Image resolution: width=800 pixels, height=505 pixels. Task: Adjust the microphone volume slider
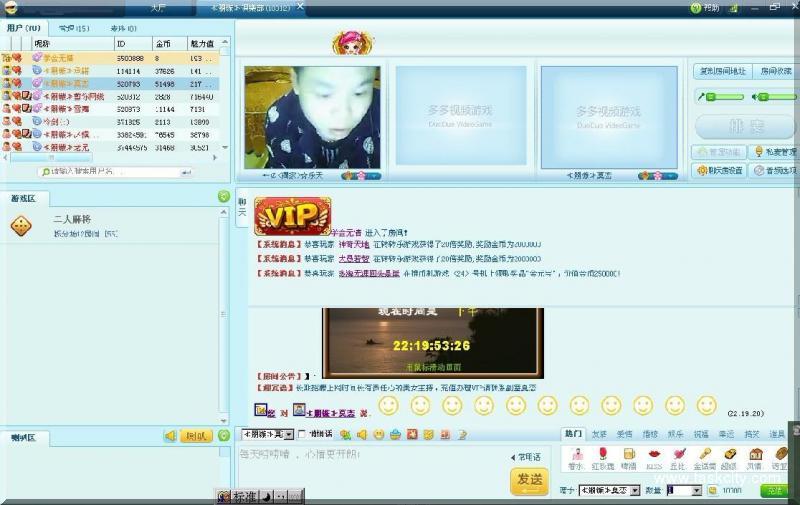[x=725, y=97]
